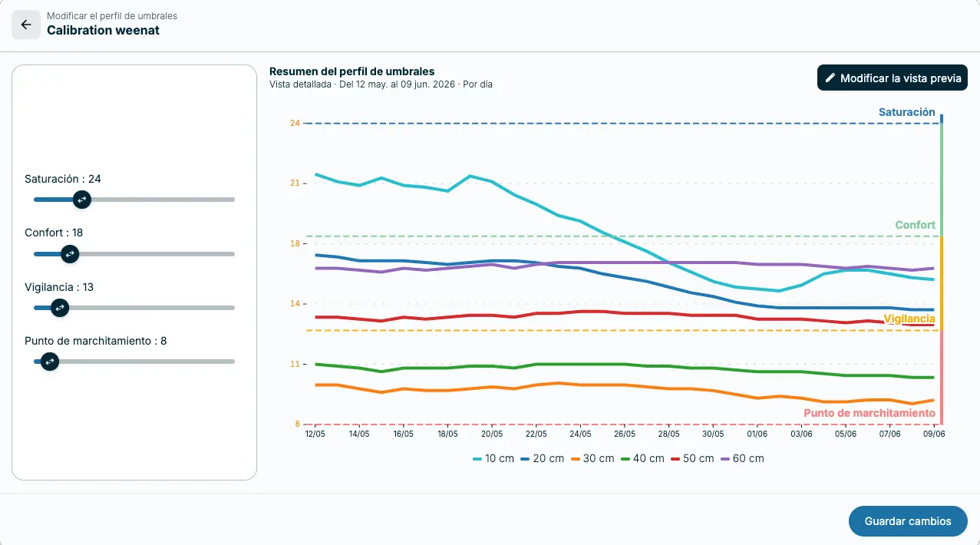Go back using the arrow icon
This screenshot has height=545, width=980.
[x=26, y=25]
